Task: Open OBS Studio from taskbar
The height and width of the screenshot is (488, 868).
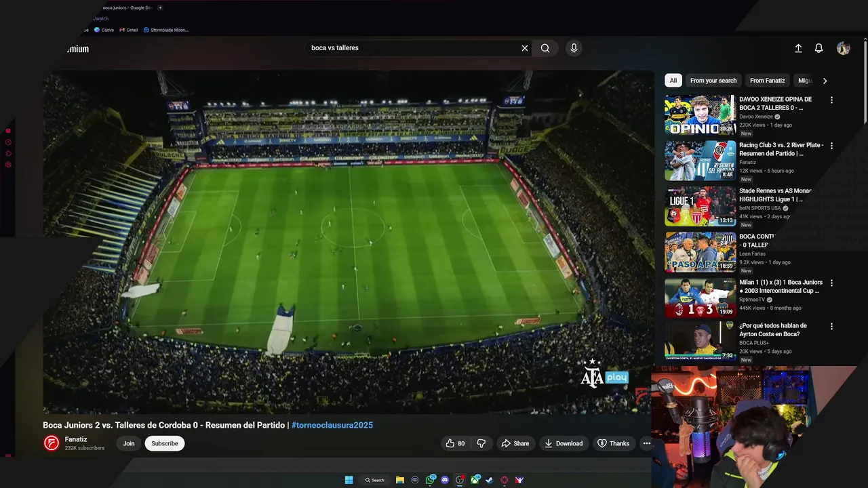Action: [x=460, y=480]
